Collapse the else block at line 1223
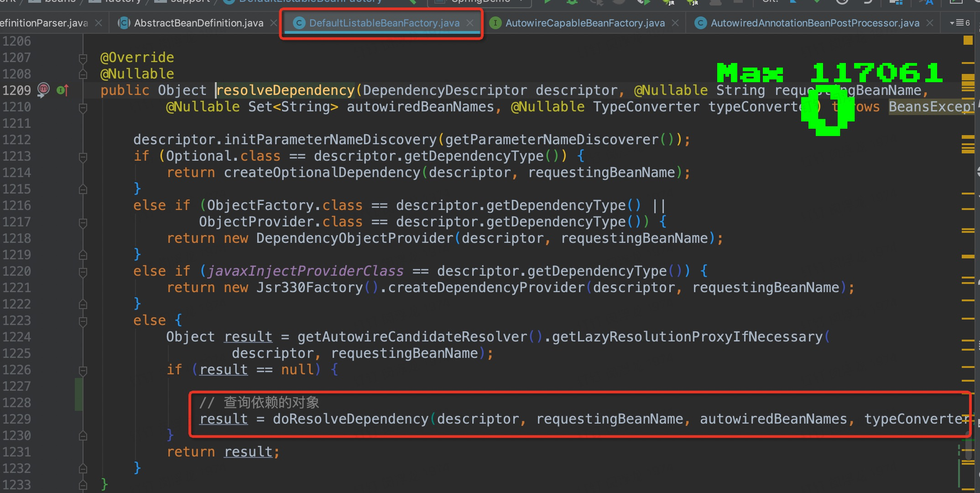The height and width of the screenshot is (493, 980). click(83, 321)
